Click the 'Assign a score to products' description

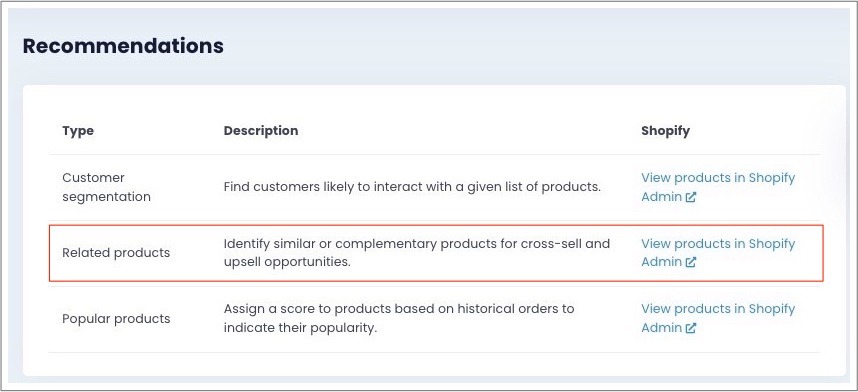tap(399, 318)
